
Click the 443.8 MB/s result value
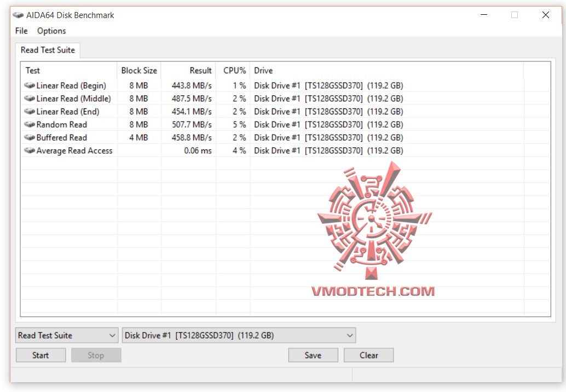tap(192, 86)
